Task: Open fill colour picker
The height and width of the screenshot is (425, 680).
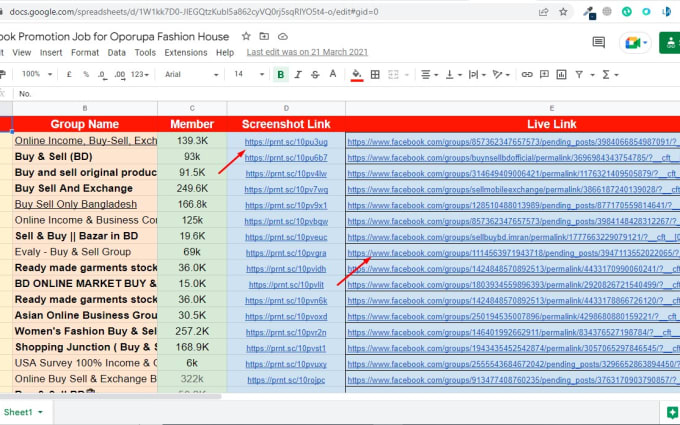Action: [356, 75]
